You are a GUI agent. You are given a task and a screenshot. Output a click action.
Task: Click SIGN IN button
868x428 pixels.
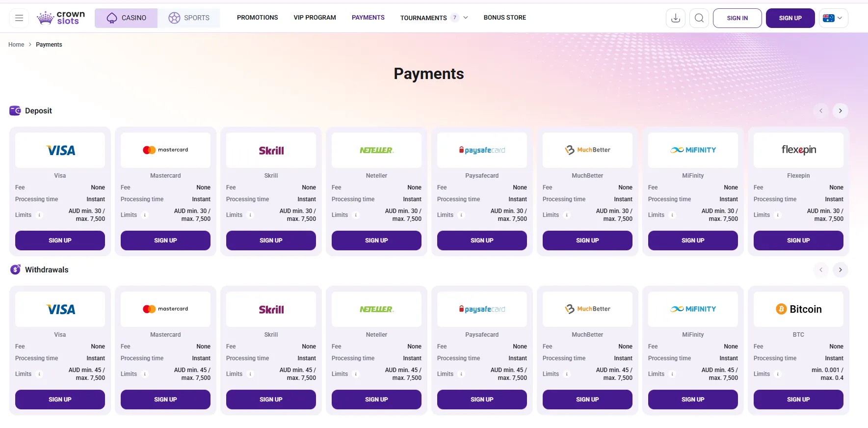(737, 18)
